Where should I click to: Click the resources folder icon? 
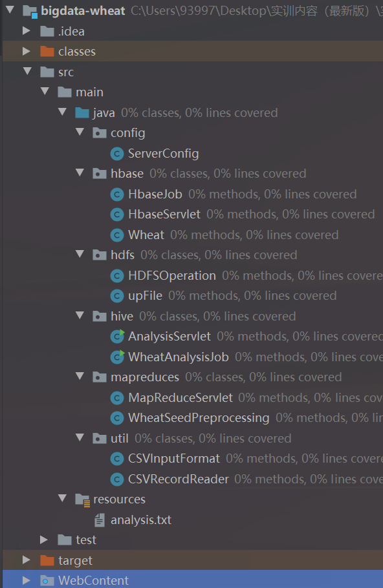pos(83,499)
